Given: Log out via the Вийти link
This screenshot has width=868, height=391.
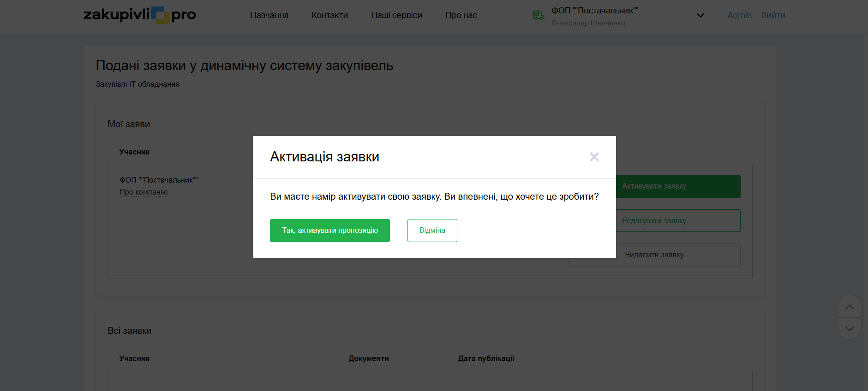Looking at the screenshot, I should (x=773, y=15).
